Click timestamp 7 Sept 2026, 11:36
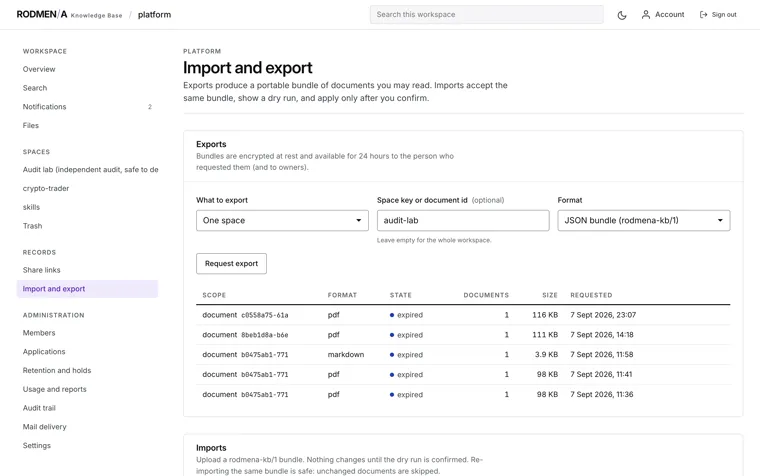 (x=602, y=395)
